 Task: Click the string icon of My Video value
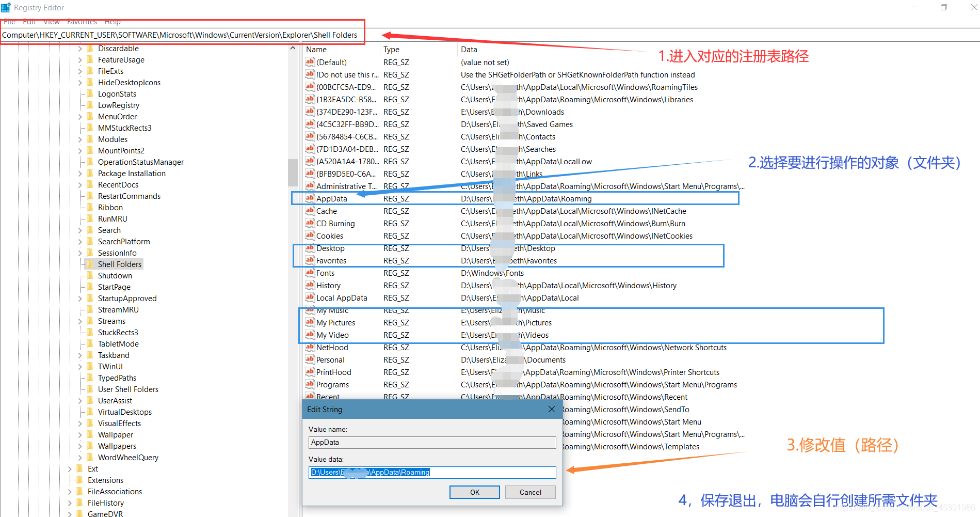tap(310, 335)
